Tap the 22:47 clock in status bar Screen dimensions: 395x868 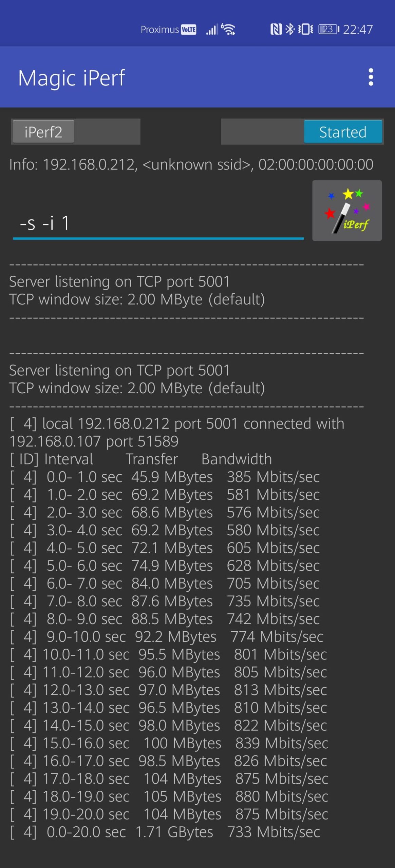(x=358, y=30)
